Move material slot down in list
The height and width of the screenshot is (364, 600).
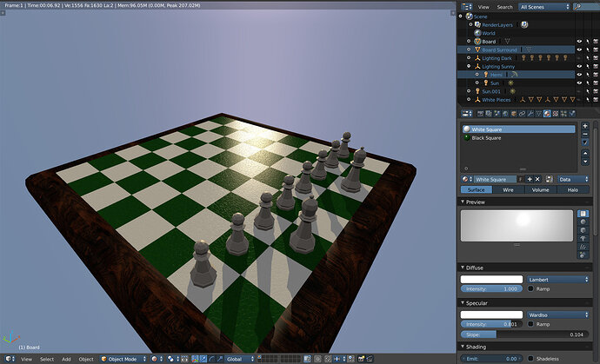pos(585,162)
